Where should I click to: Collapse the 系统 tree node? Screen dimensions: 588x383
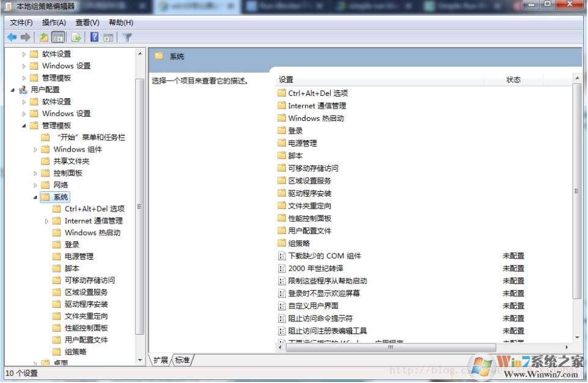click(x=35, y=197)
